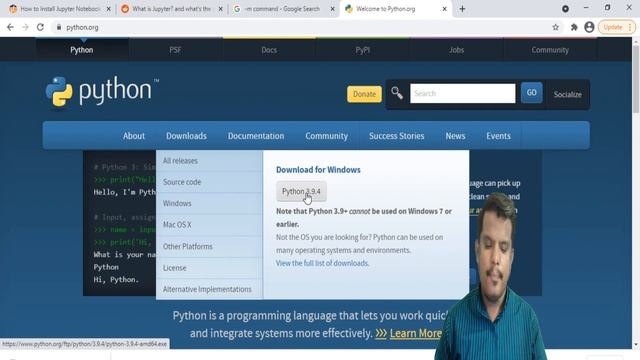The height and width of the screenshot is (360, 640).
Task: Open the Community item in main menu
Action: [327, 136]
